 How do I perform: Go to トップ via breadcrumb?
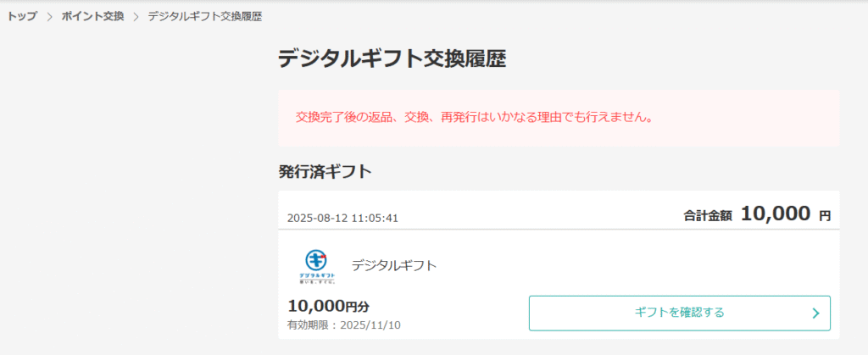click(22, 17)
